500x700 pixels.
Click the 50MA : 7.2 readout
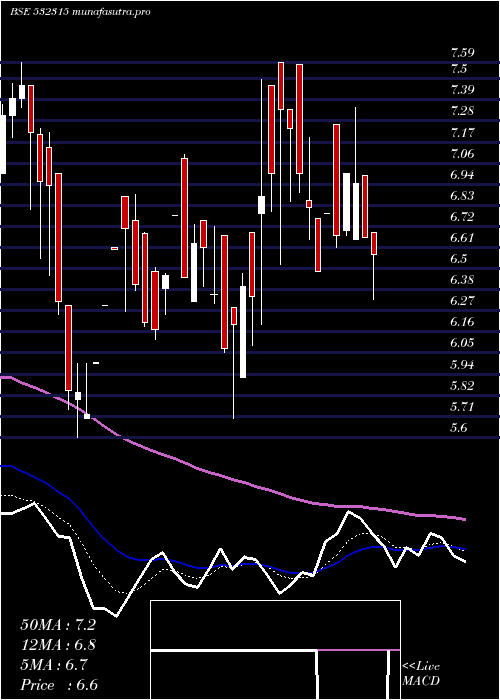(58, 625)
